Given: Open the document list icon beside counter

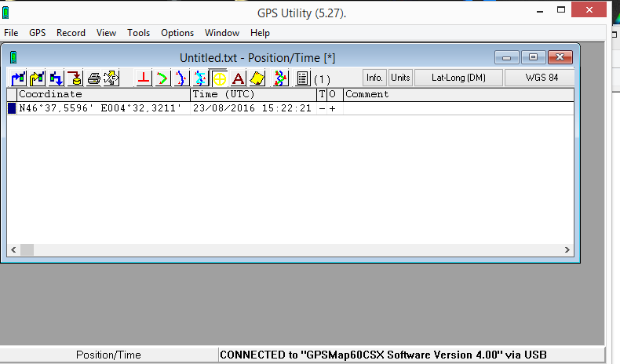Looking at the screenshot, I should click(x=302, y=78).
